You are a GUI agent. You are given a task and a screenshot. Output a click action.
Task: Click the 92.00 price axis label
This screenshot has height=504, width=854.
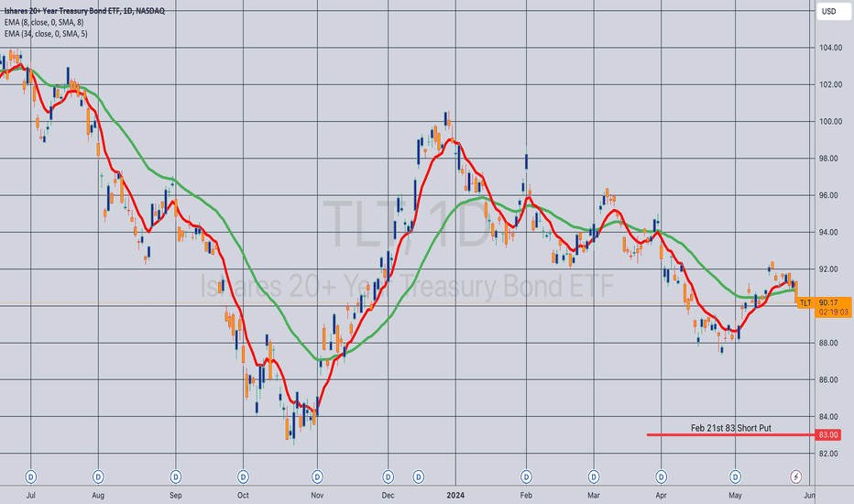830,269
